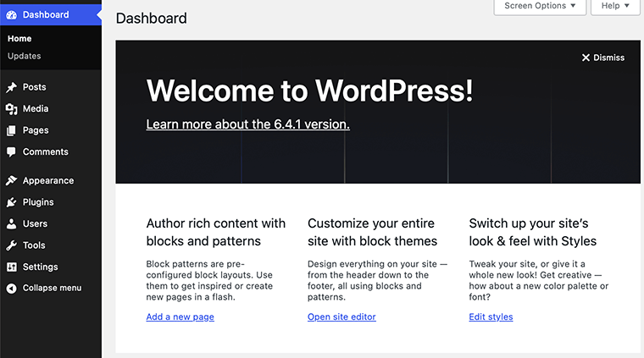Image resolution: width=644 pixels, height=358 pixels.
Task: Click heading Switch up your site's look & feel
Action: point(533,232)
